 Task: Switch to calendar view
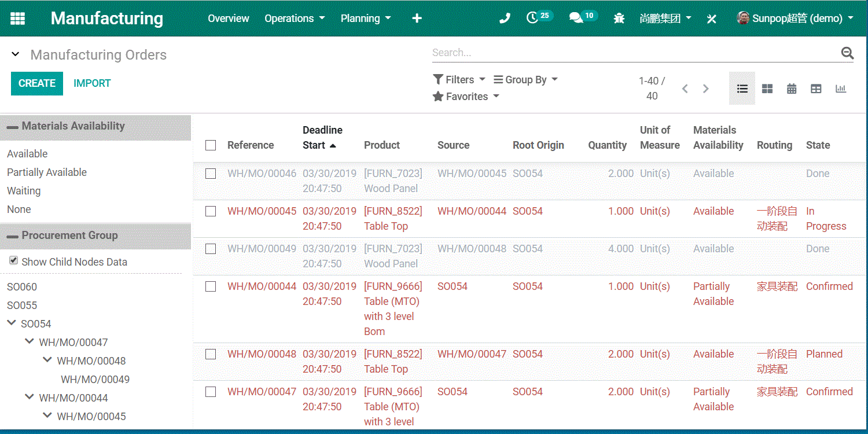pos(792,89)
